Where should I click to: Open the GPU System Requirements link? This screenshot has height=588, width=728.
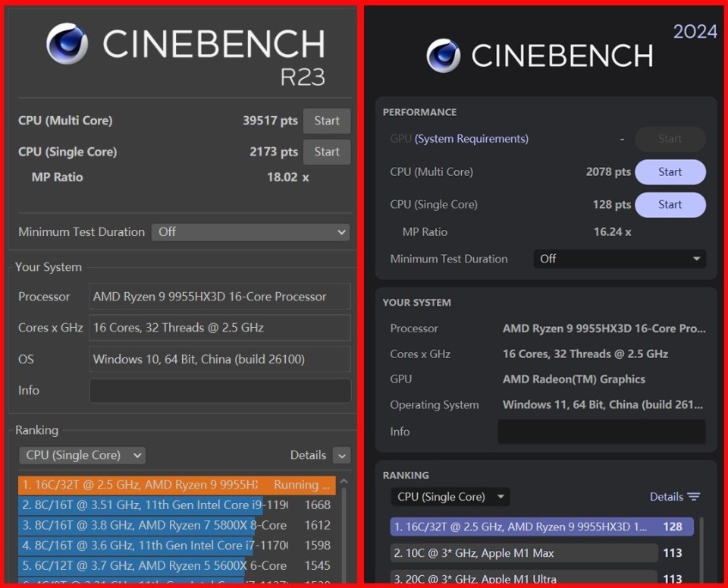(471, 139)
